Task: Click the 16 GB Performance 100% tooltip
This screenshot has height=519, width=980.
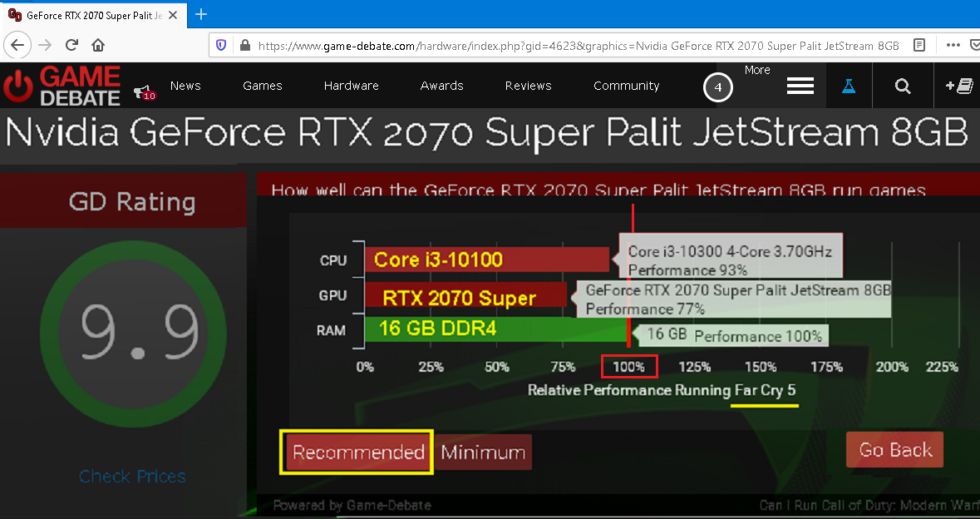Action: point(734,336)
